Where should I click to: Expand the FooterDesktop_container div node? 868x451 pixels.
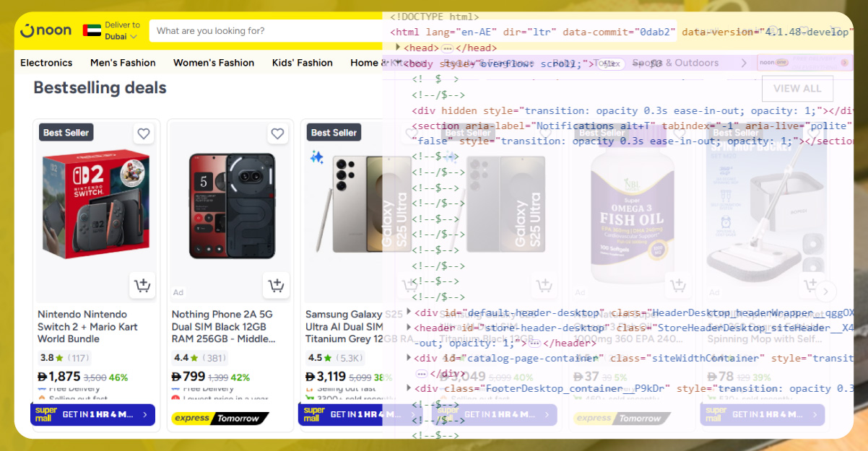pos(409,388)
